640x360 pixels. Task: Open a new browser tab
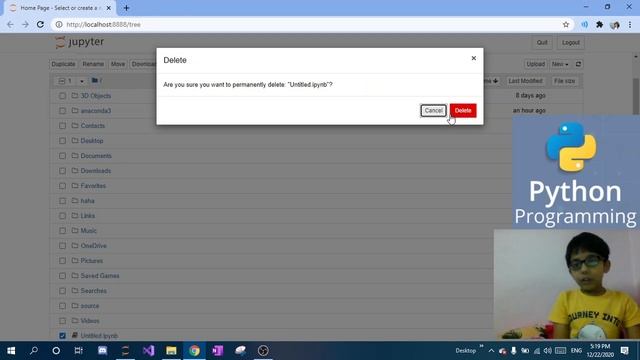pos(126,8)
